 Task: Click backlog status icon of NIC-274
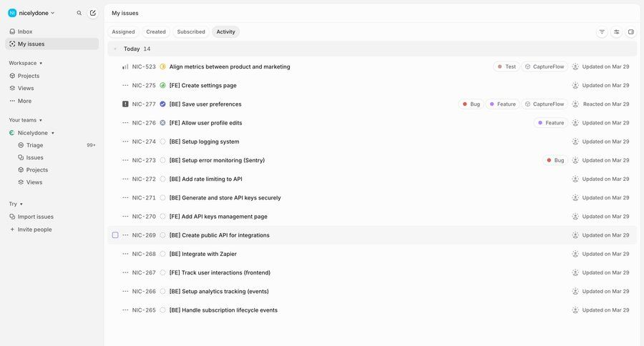pos(162,142)
